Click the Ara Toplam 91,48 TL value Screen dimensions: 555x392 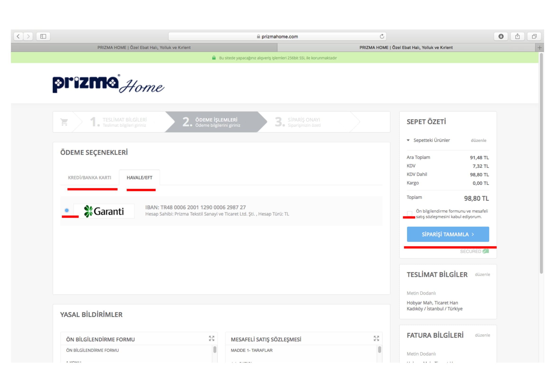[479, 158]
